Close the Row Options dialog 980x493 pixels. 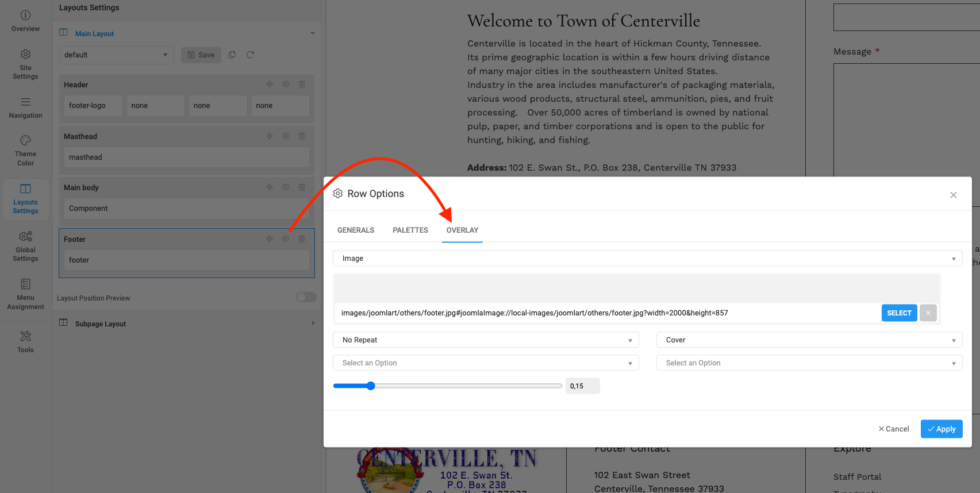[x=954, y=195]
